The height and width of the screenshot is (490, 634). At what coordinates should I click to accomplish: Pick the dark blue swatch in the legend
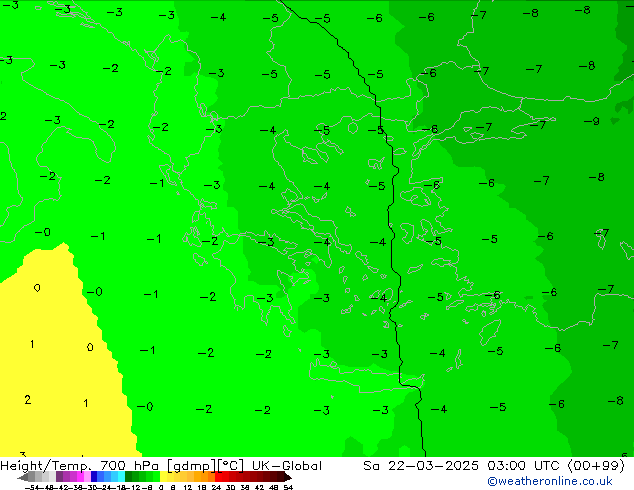[x=94, y=477]
